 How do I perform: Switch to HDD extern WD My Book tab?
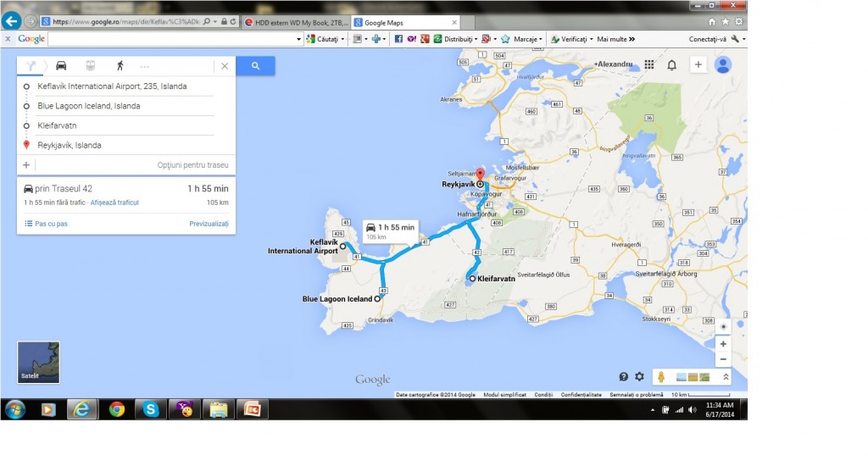pyautogui.click(x=296, y=23)
